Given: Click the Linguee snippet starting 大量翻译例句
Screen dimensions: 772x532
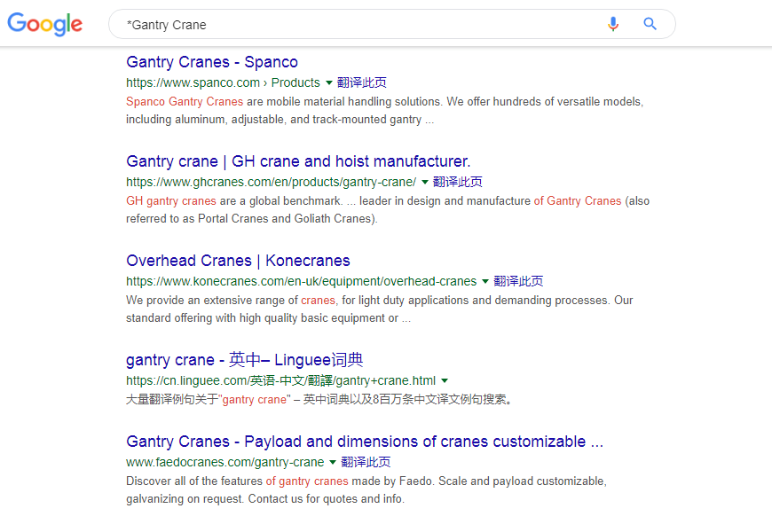Looking at the screenshot, I should 319,399.
